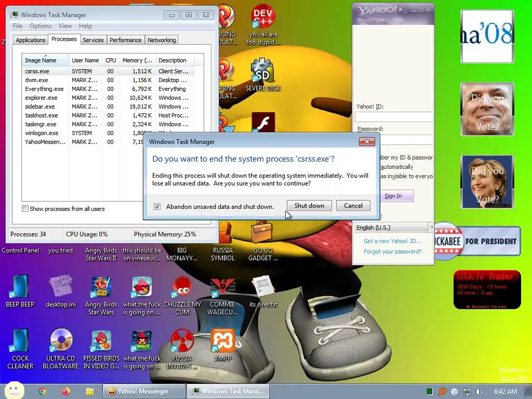Viewport: 532px width, 399px height.
Task: Click the Obama '08 gadget
Action: tap(487, 36)
